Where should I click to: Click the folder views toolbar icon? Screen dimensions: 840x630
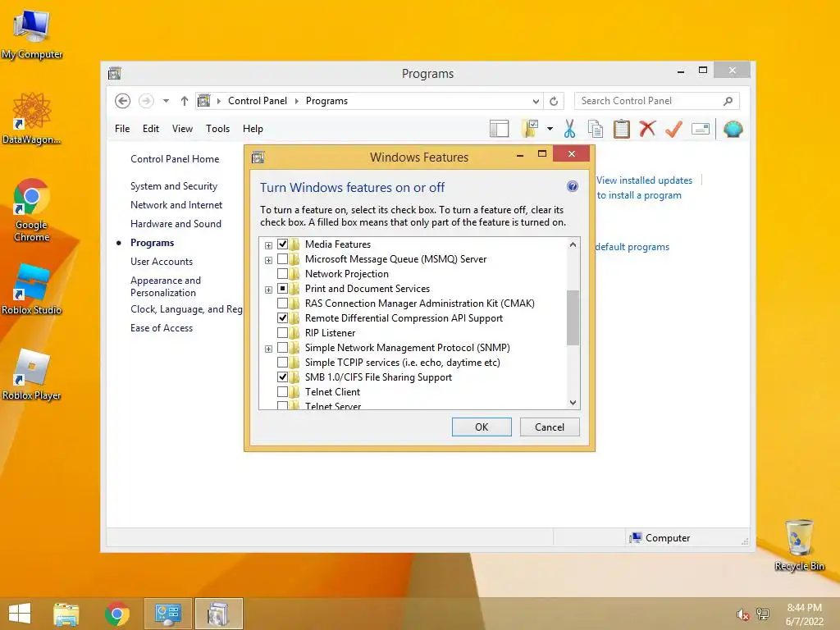[531, 129]
